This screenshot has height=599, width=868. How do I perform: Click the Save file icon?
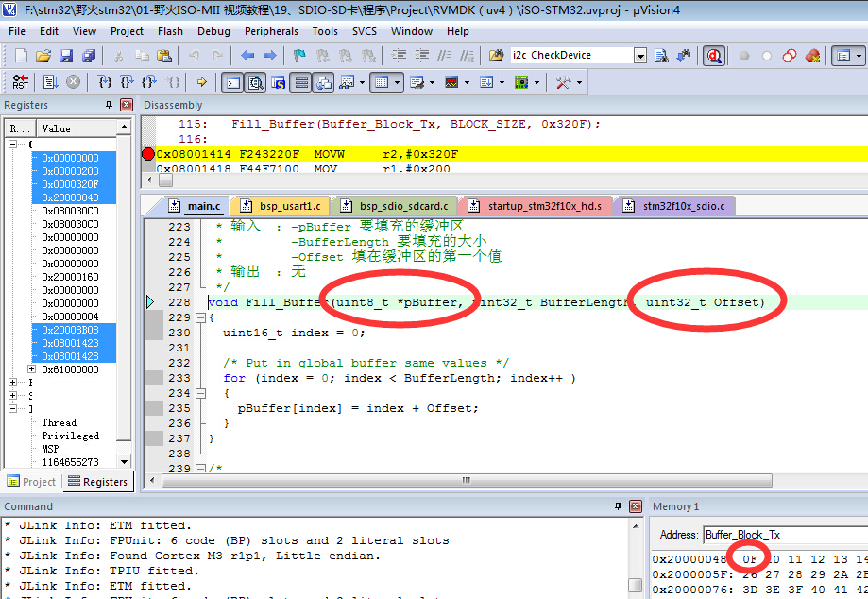tap(64, 56)
